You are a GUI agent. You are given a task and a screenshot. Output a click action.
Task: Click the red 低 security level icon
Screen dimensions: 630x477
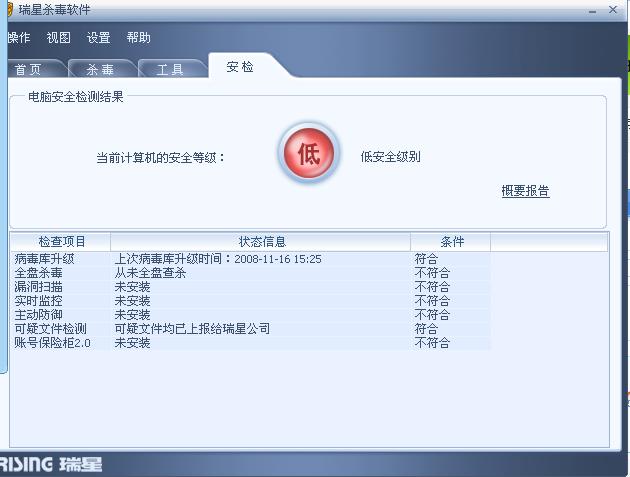pyautogui.click(x=309, y=153)
